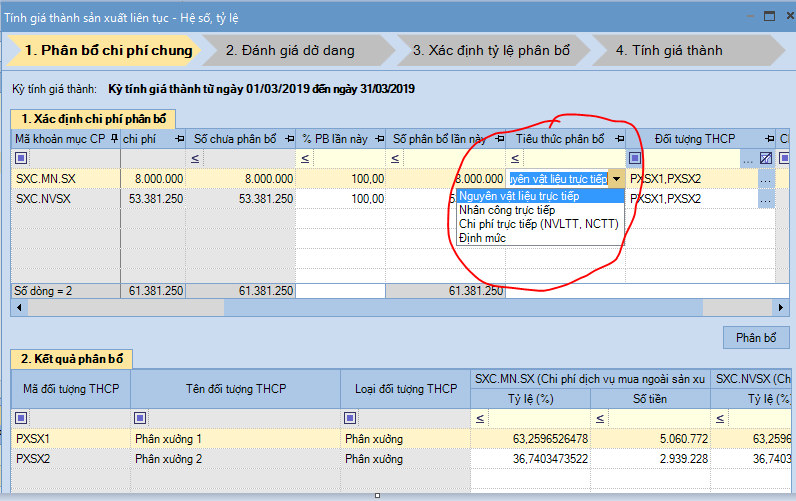Image resolution: width=796 pixels, height=501 pixels.
Task: Click filter icon under Tên đối tượng THCP
Action: (x=139, y=418)
